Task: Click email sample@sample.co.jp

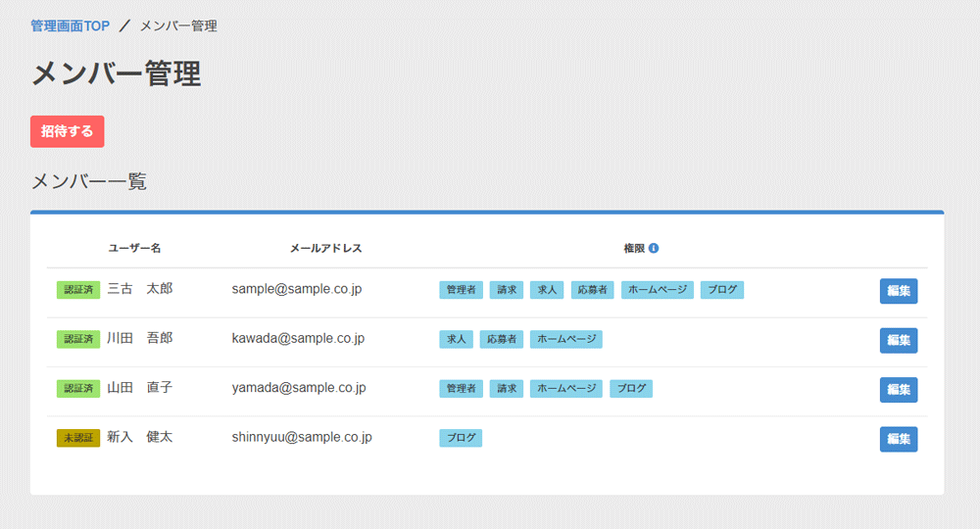Action: tap(297, 289)
